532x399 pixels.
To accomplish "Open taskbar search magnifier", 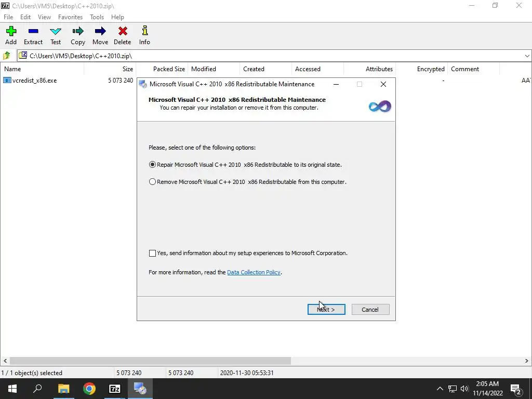I will tap(37, 389).
